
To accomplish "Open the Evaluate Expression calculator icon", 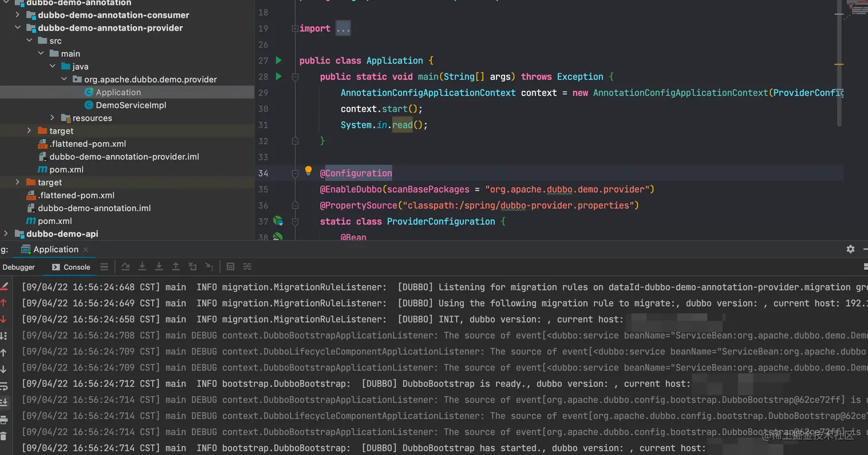I will 230,267.
